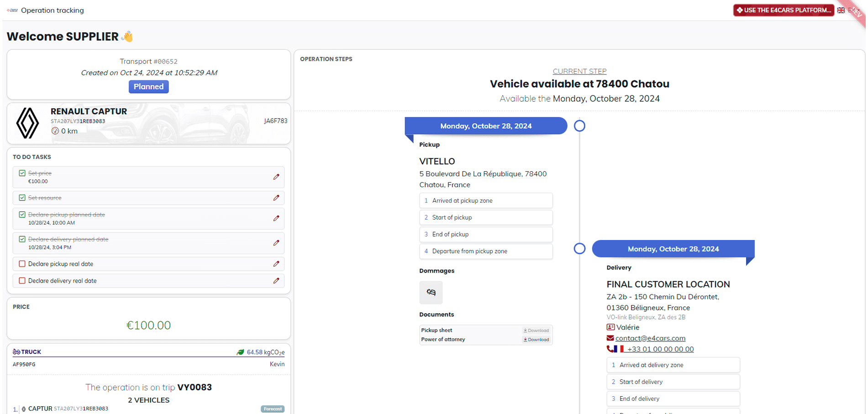Viewport: 868px width, 414px height.
Task: Click Use the E4CARS Platform button
Action: [x=784, y=10]
